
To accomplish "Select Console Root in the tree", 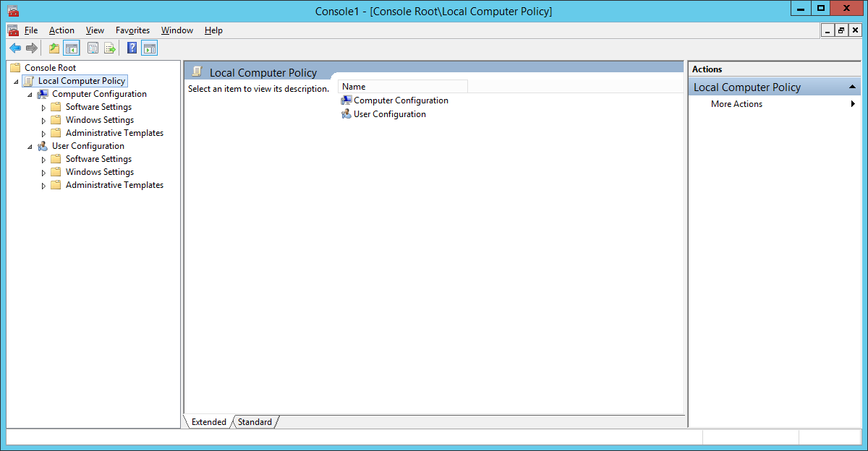I will [50, 68].
